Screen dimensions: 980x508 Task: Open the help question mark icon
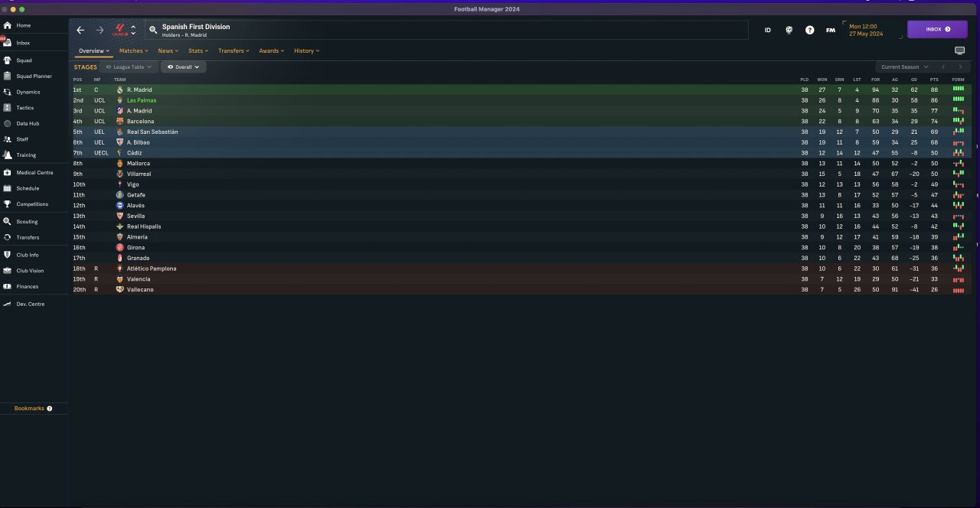(x=810, y=30)
